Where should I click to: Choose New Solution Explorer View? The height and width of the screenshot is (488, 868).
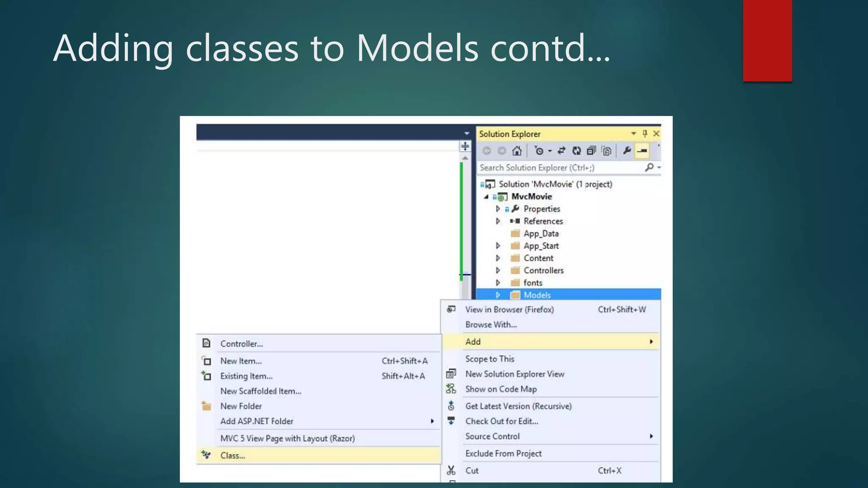coord(551,374)
